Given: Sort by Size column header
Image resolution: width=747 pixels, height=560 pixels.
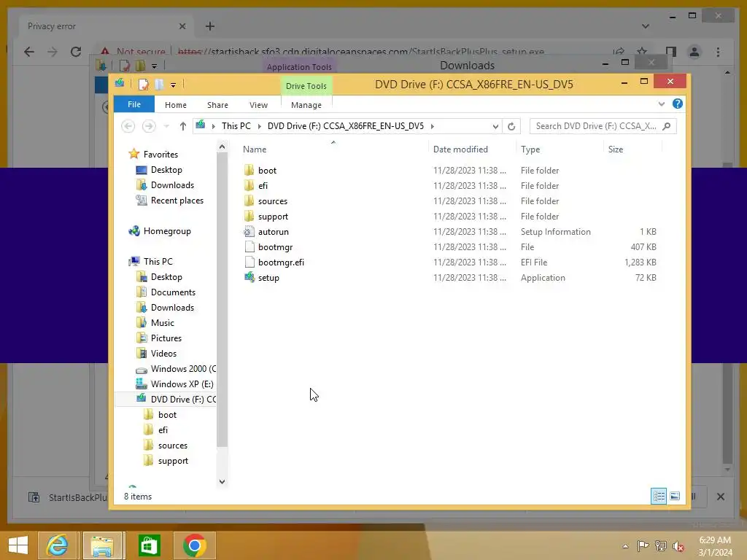Looking at the screenshot, I should [x=616, y=149].
